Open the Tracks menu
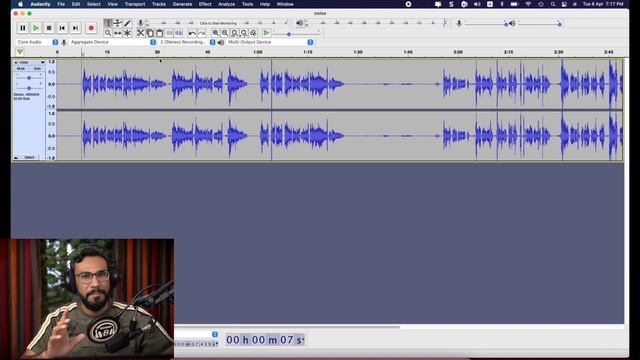Viewport: 640px width, 360px height. 159,4
